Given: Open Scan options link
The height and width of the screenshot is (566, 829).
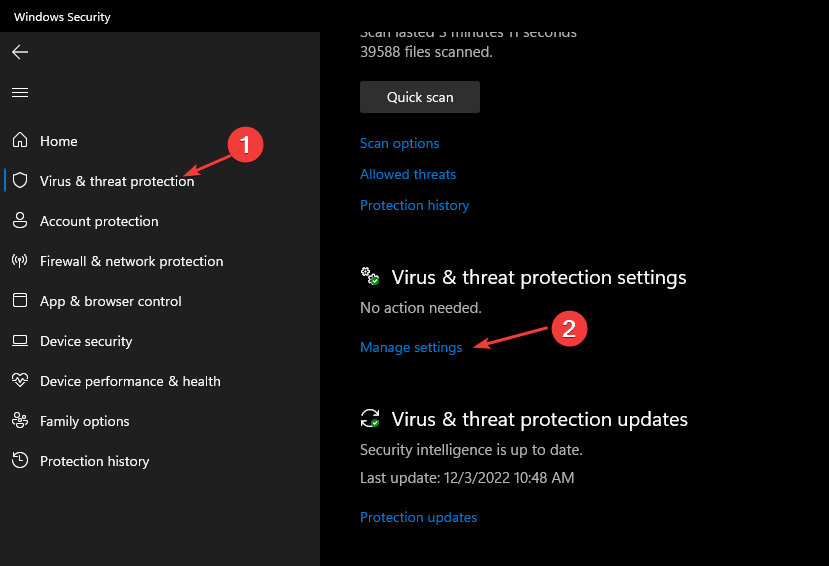Looking at the screenshot, I should click(x=399, y=143).
